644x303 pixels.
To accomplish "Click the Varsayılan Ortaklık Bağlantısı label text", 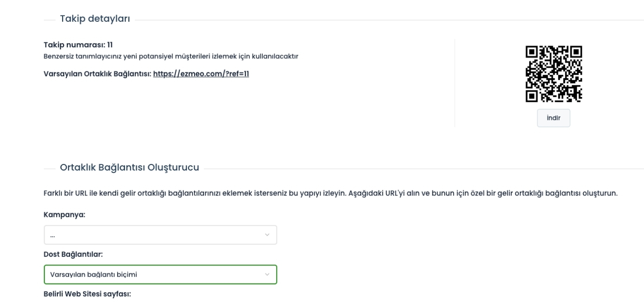I will tap(98, 74).
